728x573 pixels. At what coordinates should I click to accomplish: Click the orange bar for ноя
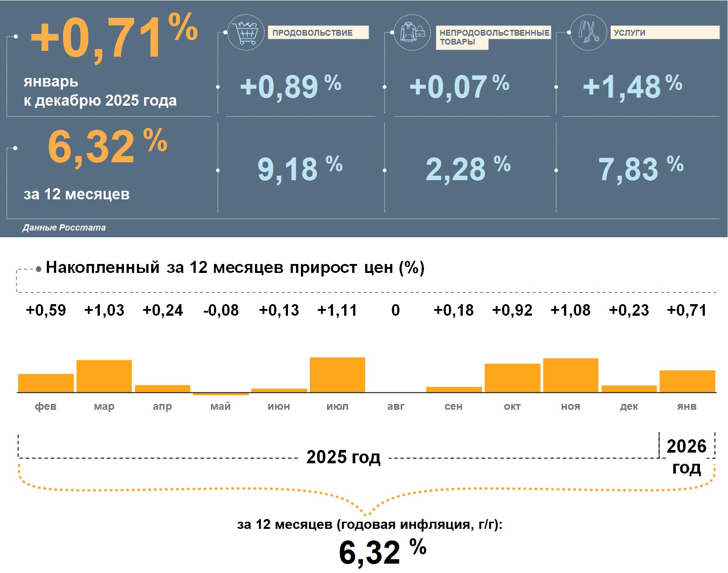(x=571, y=375)
